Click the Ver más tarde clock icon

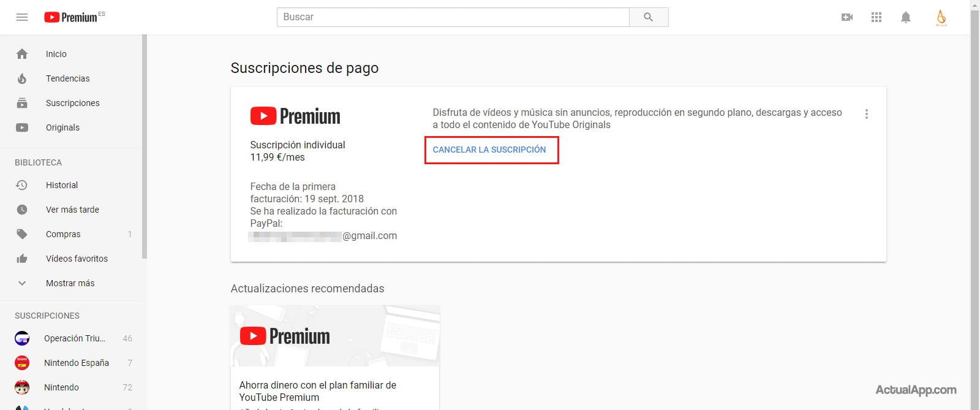click(x=22, y=210)
